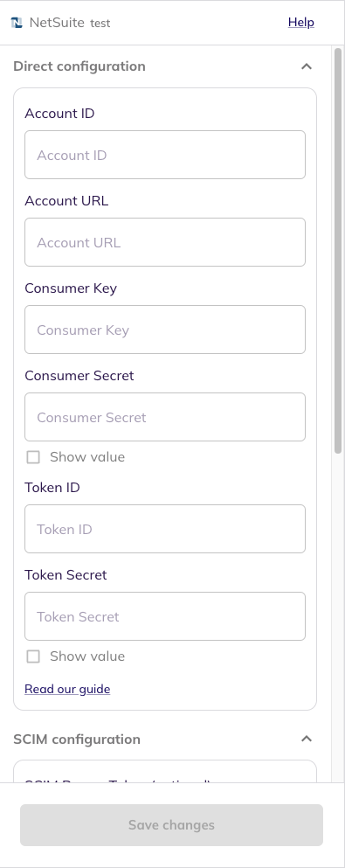Click the Show value label below Consumer Secret
Image resolution: width=345 pixels, height=868 pixels.
[87, 457]
